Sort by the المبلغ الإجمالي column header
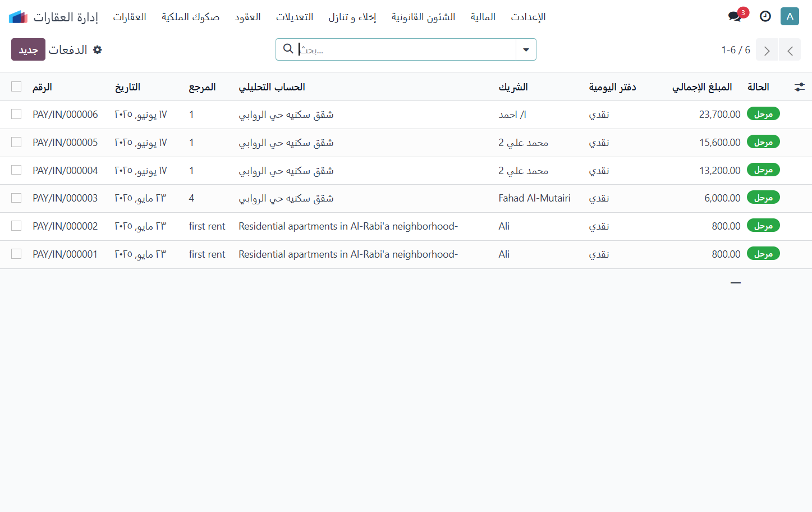Image resolution: width=812 pixels, height=512 pixels. point(702,87)
